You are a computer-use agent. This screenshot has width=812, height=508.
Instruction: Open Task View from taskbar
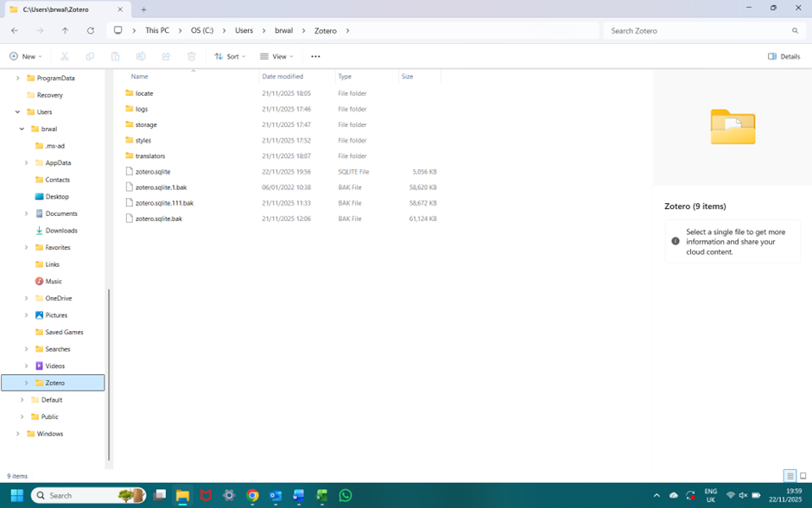160,496
